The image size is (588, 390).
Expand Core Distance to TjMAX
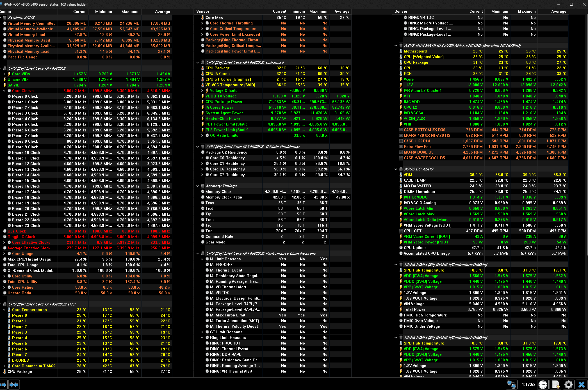tap(4, 366)
